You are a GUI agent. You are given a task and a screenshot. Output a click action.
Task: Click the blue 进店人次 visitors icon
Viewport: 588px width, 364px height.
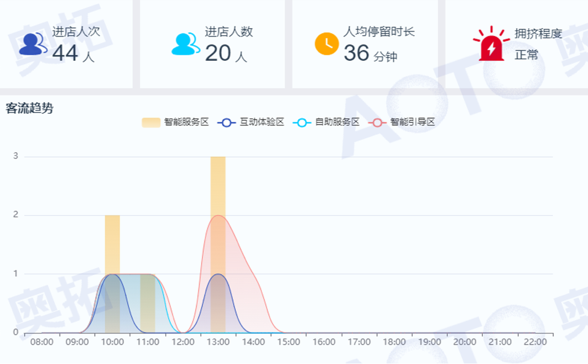tap(33, 44)
